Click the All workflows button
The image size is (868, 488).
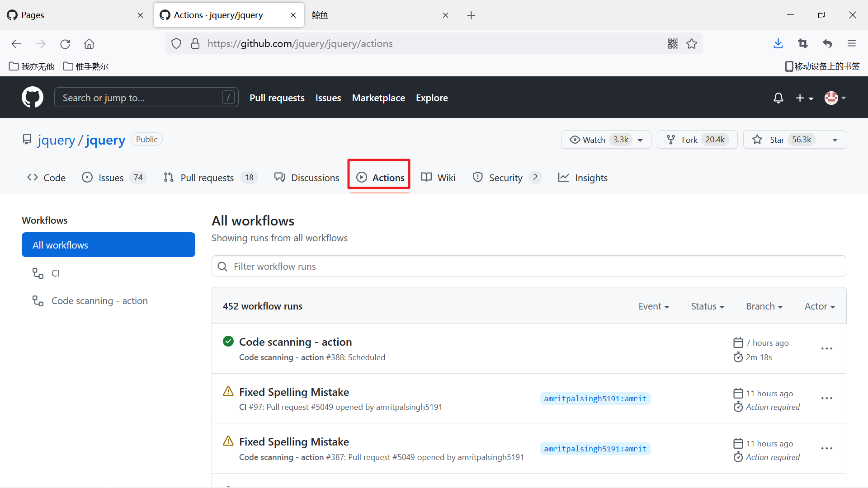click(x=108, y=245)
